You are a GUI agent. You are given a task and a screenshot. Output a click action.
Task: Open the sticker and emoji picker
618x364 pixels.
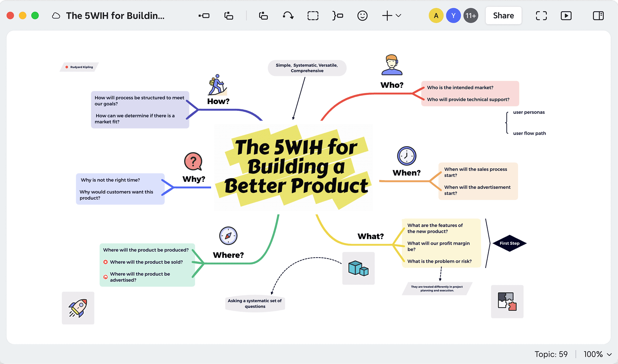click(362, 15)
